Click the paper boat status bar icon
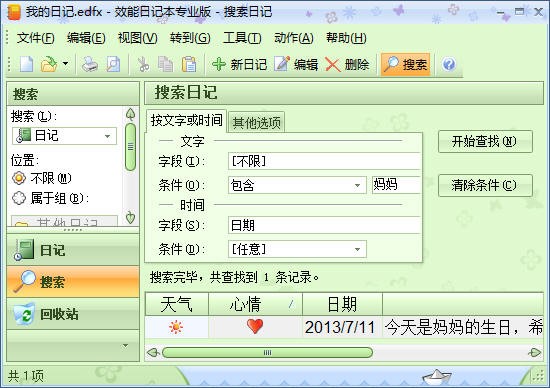550x388 pixels. 436,377
